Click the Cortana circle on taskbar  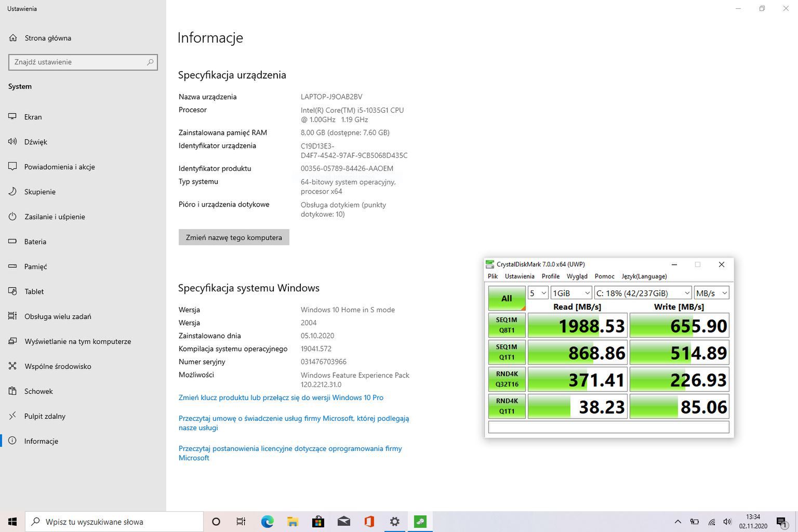click(x=216, y=522)
